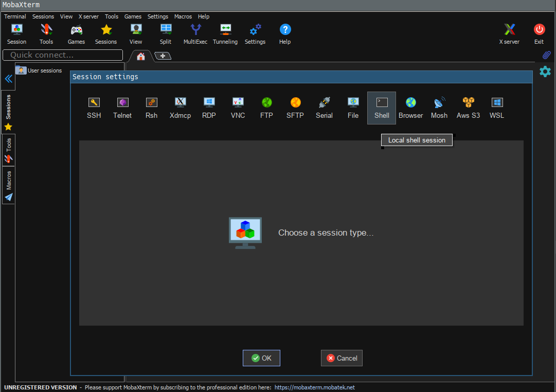Click the Exit power button
556x392 pixels.
click(539, 34)
